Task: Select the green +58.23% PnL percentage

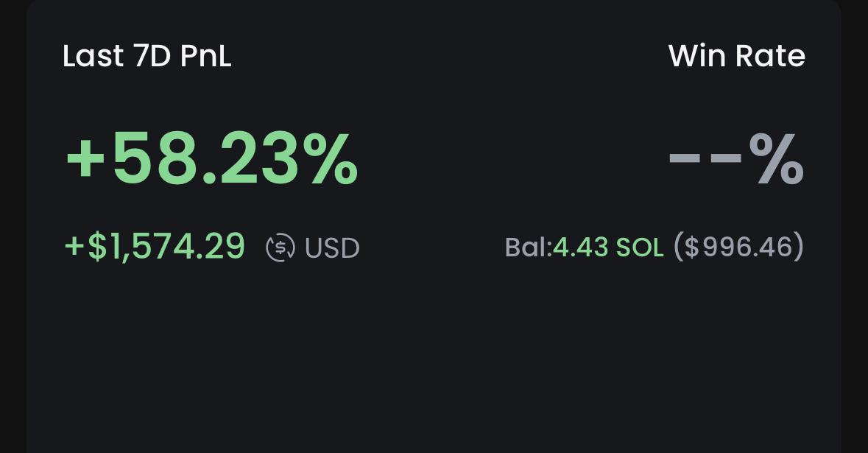Action: coord(211,157)
